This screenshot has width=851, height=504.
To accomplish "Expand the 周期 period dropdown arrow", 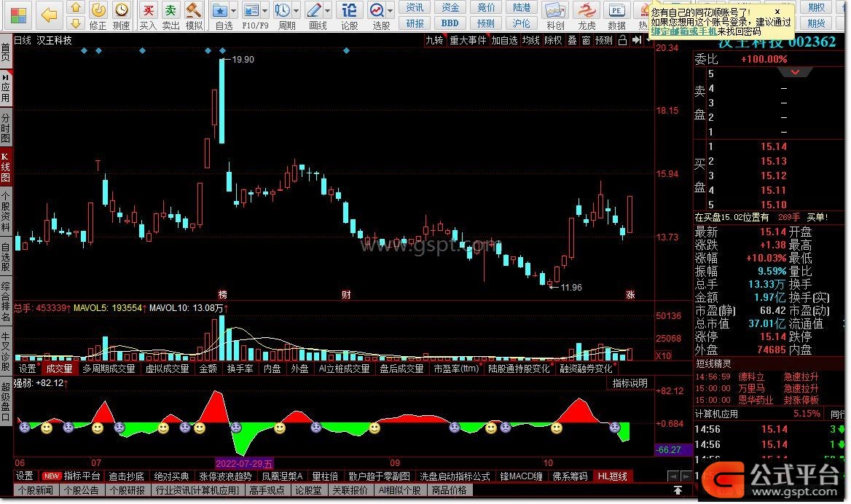I will [x=297, y=11].
